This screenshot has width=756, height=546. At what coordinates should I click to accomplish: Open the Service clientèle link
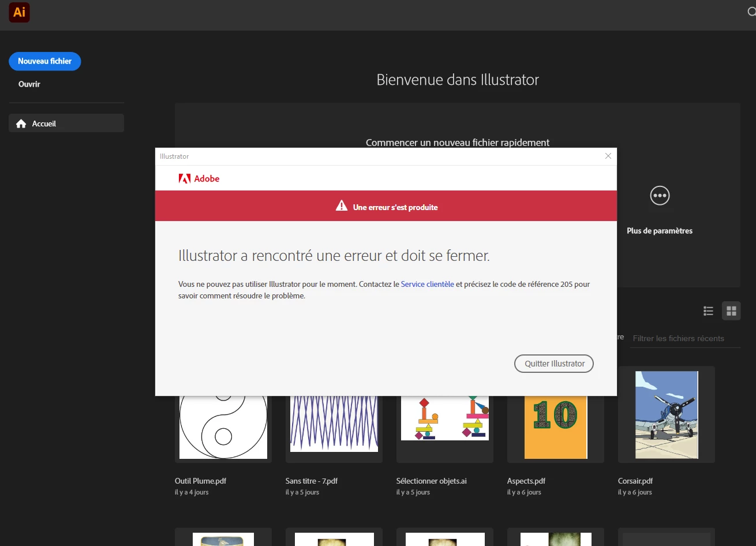click(427, 284)
